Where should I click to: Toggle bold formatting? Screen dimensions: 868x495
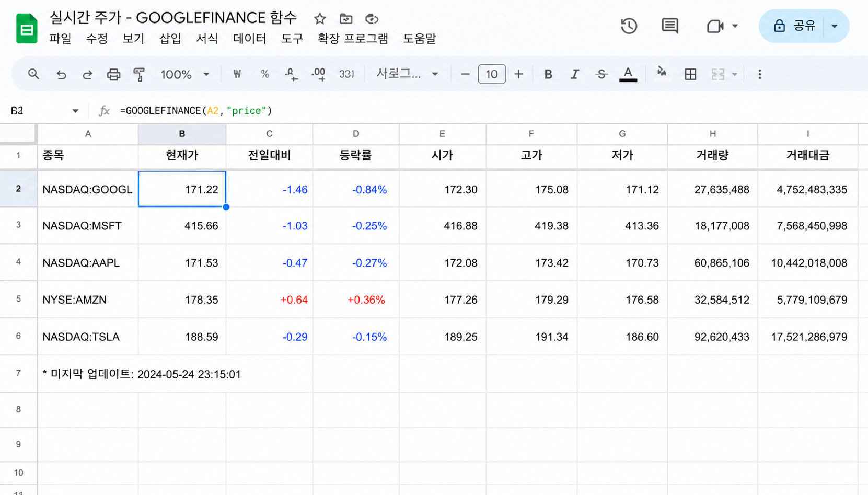coord(548,74)
